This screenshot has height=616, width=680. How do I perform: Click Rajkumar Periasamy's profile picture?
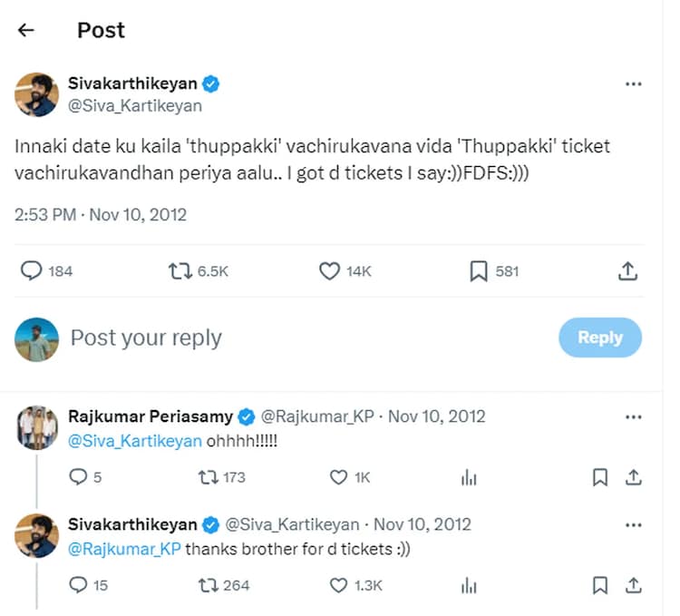pyautogui.click(x=37, y=427)
